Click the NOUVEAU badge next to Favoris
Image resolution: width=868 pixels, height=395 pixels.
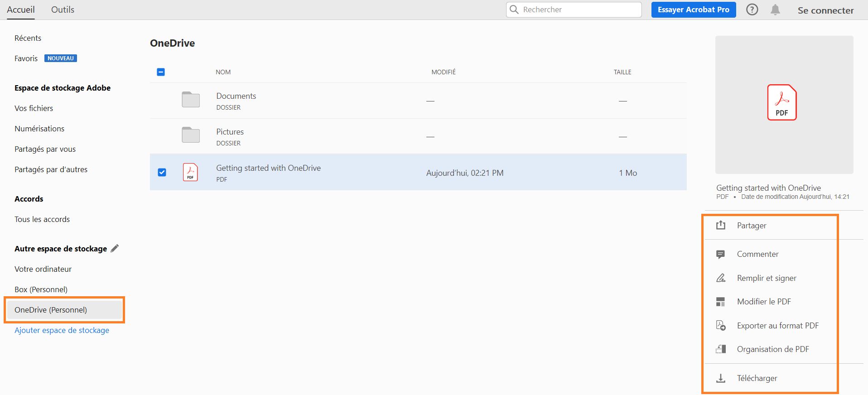click(x=61, y=58)
